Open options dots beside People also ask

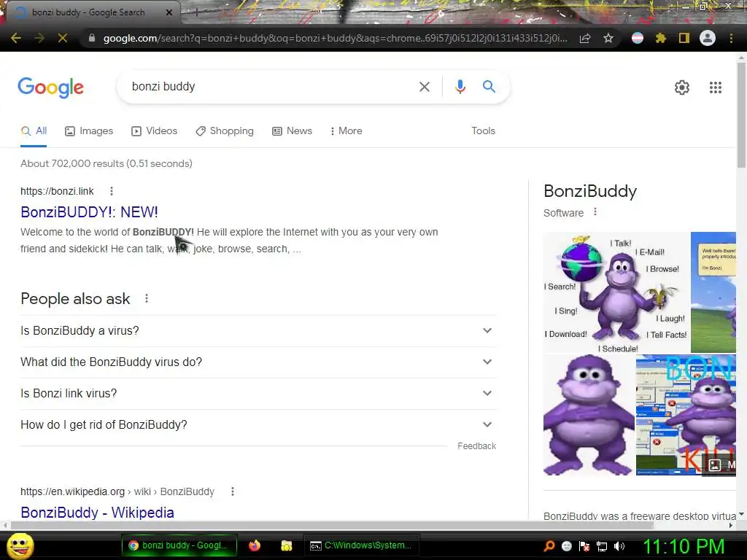point(147,298)
